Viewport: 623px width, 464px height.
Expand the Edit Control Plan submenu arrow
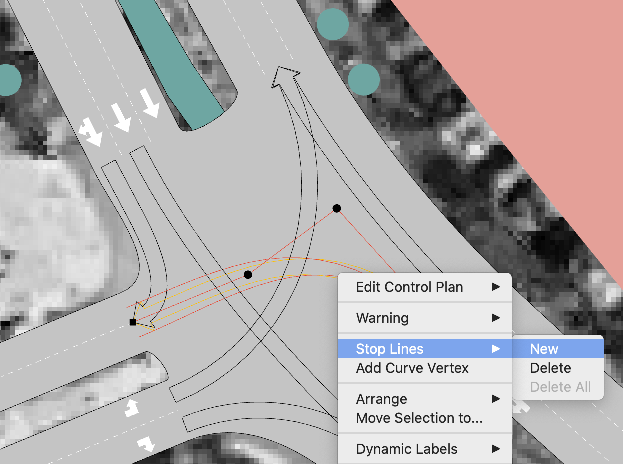click(x=496, y=288)
